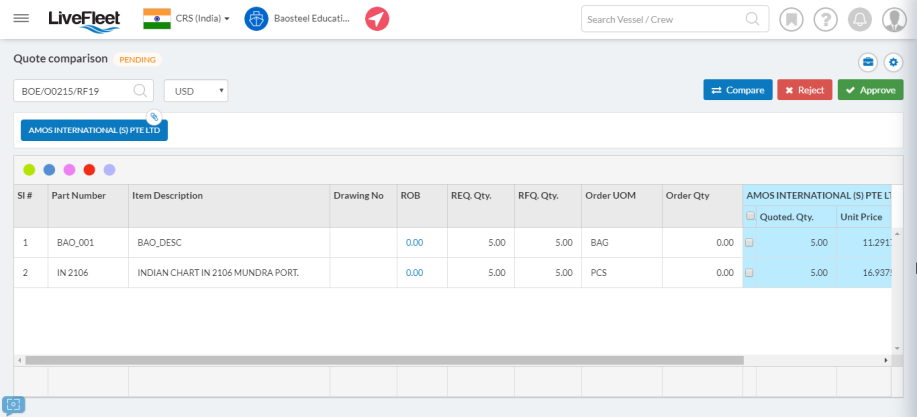
Task: Toggle the Quoted Qty header checkbox
Action: (751, 216)
